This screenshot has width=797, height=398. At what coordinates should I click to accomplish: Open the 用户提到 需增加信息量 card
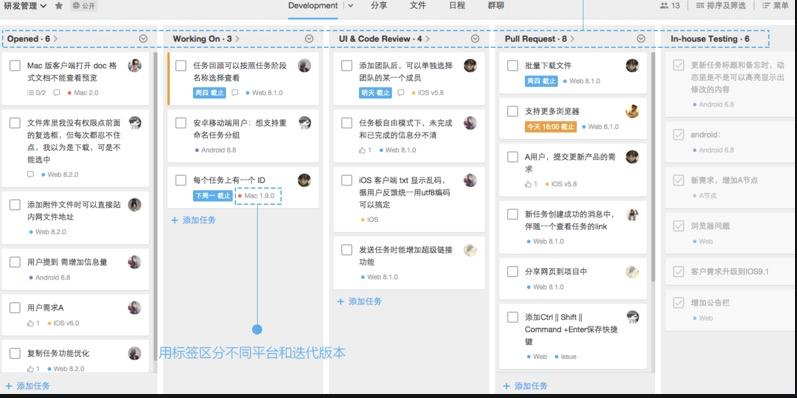(75, 269)
